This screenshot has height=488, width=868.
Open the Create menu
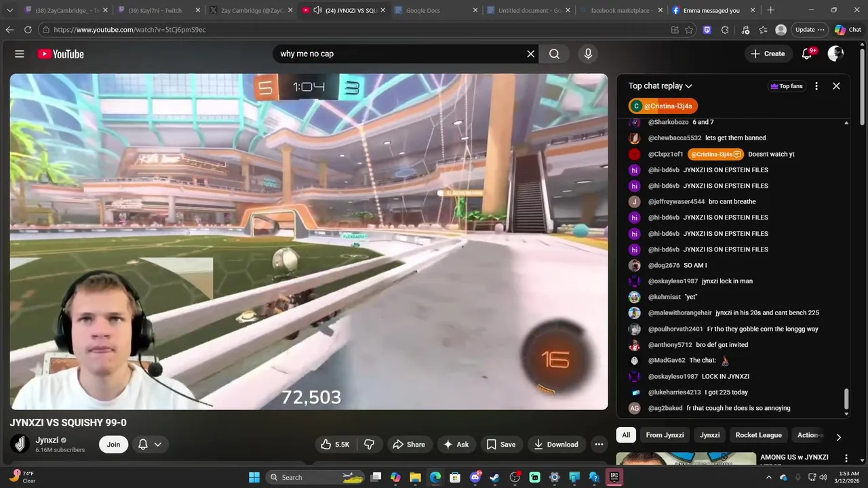(x=768, y=54)
